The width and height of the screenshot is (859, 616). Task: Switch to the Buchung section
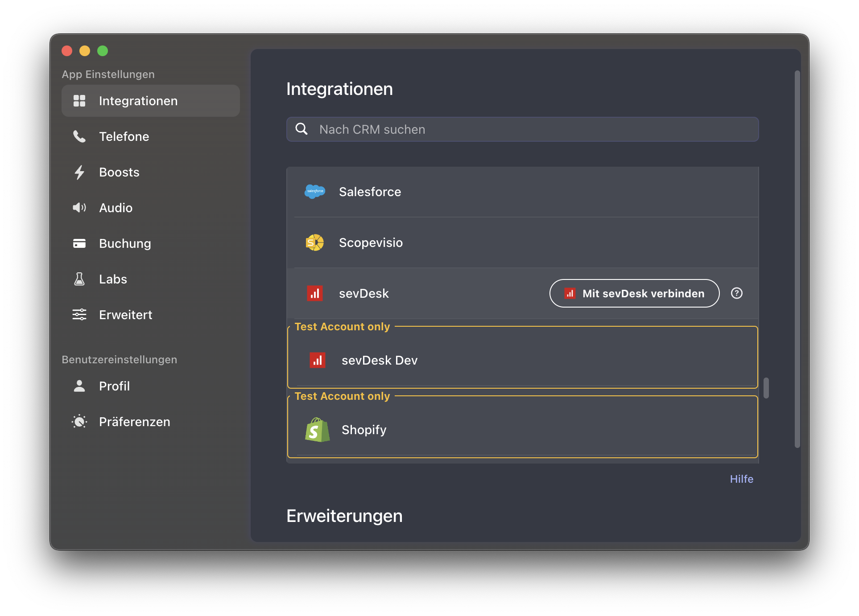coord(125,243)
